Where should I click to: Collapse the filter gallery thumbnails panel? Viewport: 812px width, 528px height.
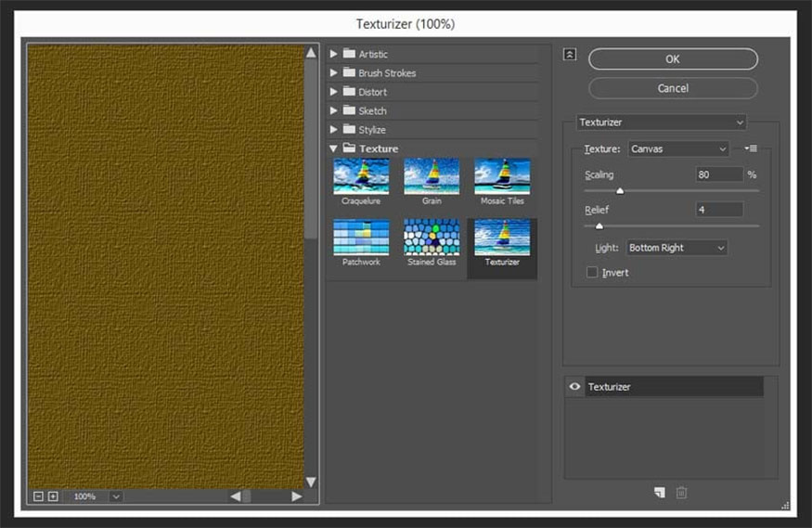(x=570, y=55)
